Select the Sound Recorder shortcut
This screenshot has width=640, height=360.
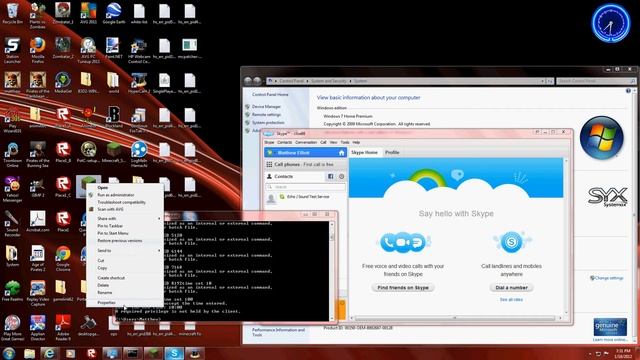(x=12, y=224)
